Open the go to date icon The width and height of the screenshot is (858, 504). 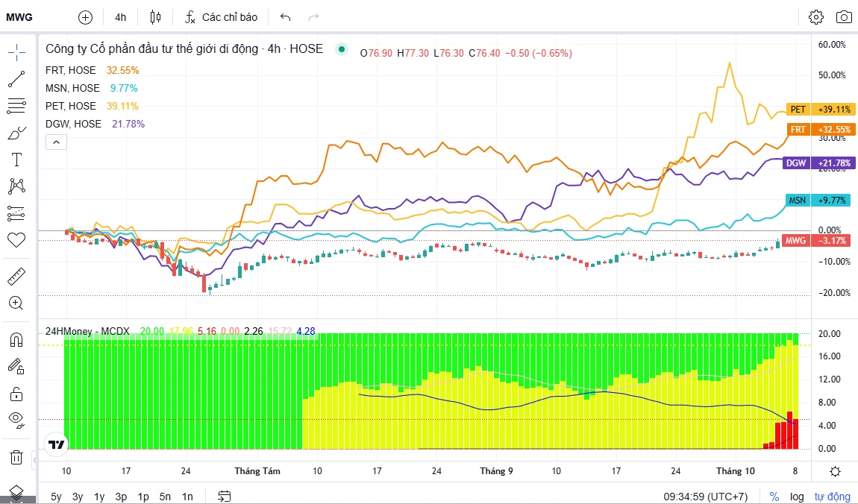(x=225, y=496)
